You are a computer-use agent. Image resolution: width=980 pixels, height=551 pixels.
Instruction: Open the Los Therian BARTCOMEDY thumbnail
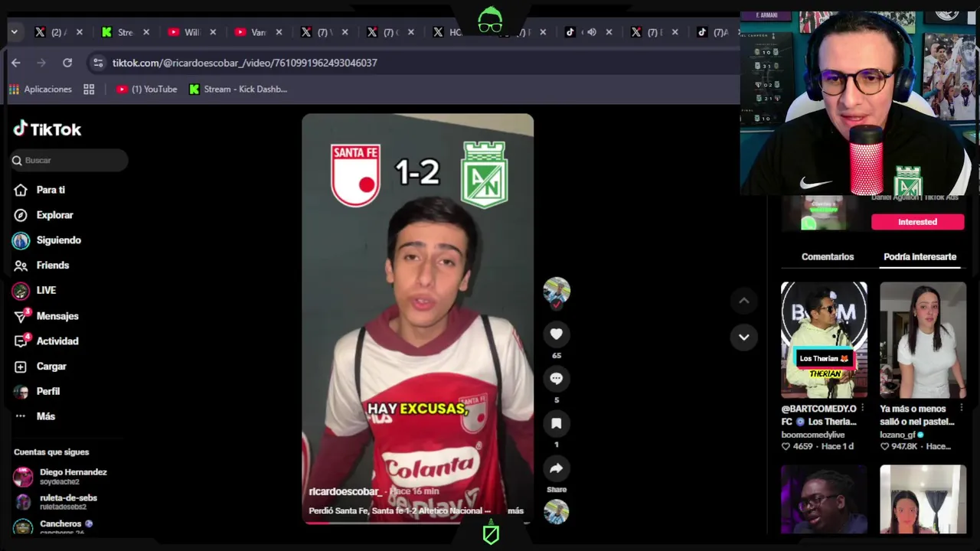[x=824, y=340]
